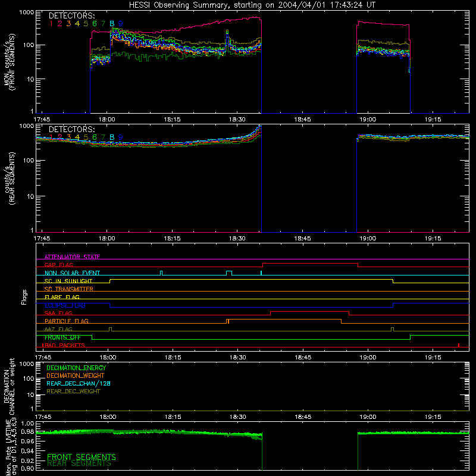476x476 pixels.
Task: Click the FRONTS_OFF flag label
Action: coord(62,337)
